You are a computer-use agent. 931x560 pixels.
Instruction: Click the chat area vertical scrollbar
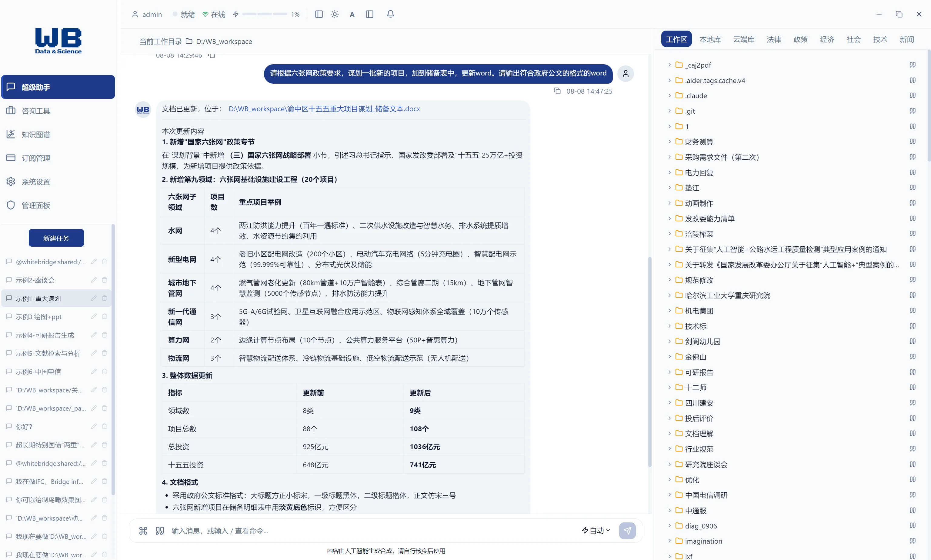[x=649, y=362]
